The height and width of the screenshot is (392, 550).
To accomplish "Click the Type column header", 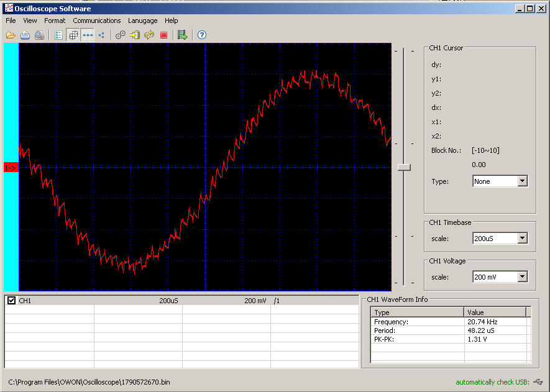I will pyautogui.click(x=417, y=312).
